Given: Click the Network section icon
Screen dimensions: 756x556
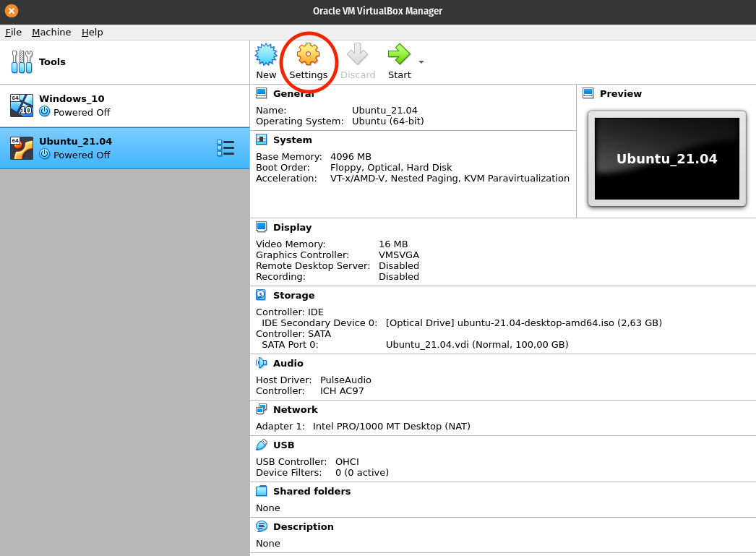Looking at the screenshot, I should point(261,409).
